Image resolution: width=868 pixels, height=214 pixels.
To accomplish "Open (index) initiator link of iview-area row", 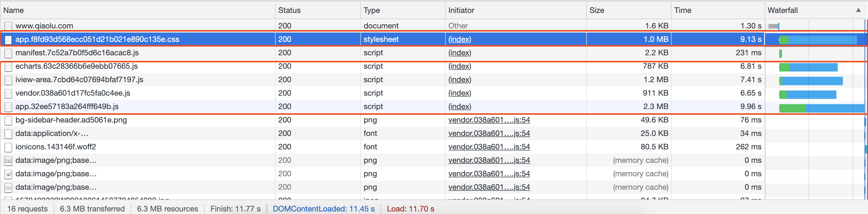I will point(460,80).
